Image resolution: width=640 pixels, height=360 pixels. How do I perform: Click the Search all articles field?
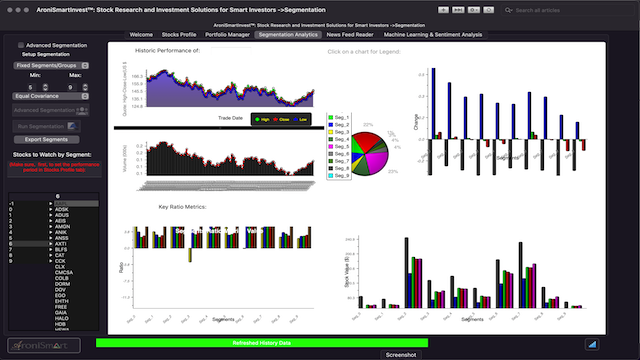coord(567,10)
